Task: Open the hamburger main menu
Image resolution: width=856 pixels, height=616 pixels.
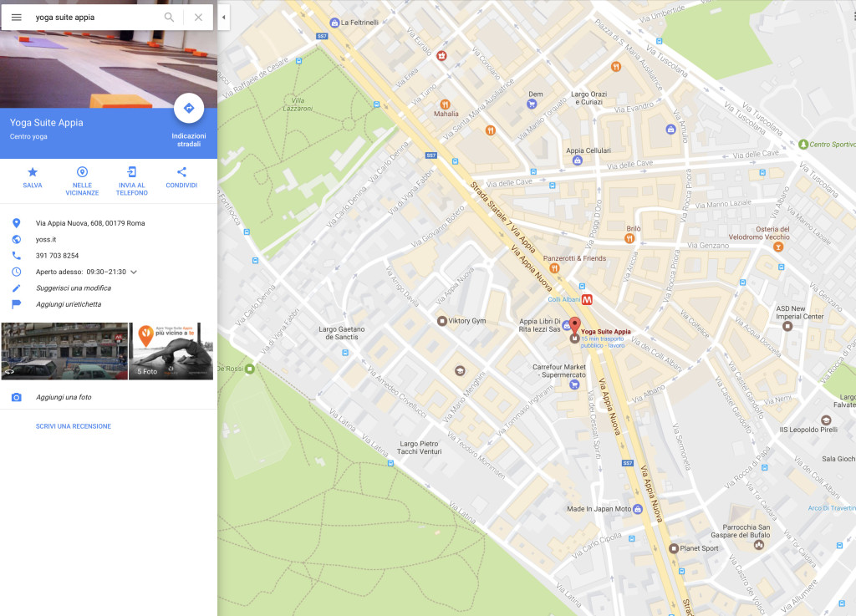Action: [x=16, y=17]
